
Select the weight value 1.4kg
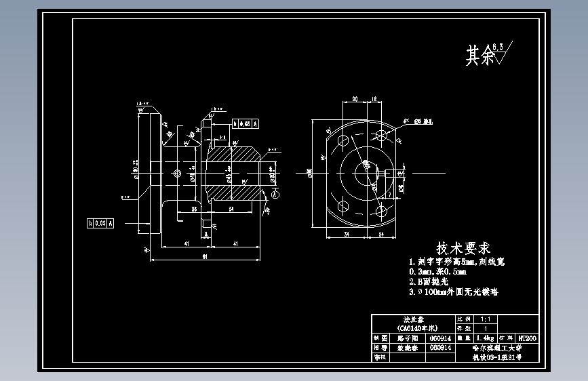pos(485,338)
